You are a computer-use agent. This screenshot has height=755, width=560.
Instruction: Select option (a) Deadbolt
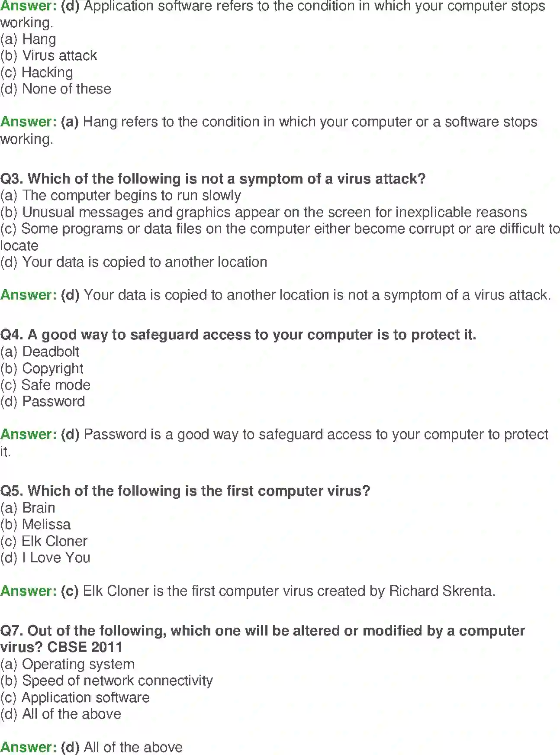coord(40,352)
